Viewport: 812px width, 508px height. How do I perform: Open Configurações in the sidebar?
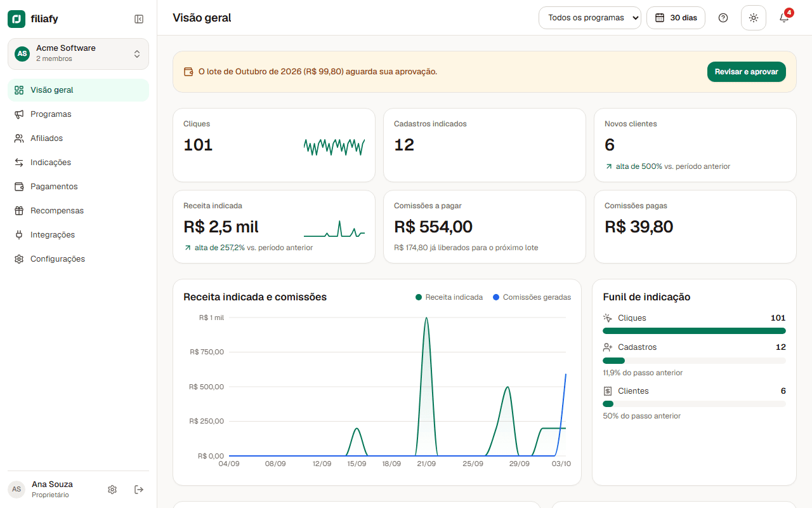[x=78, y=259]
